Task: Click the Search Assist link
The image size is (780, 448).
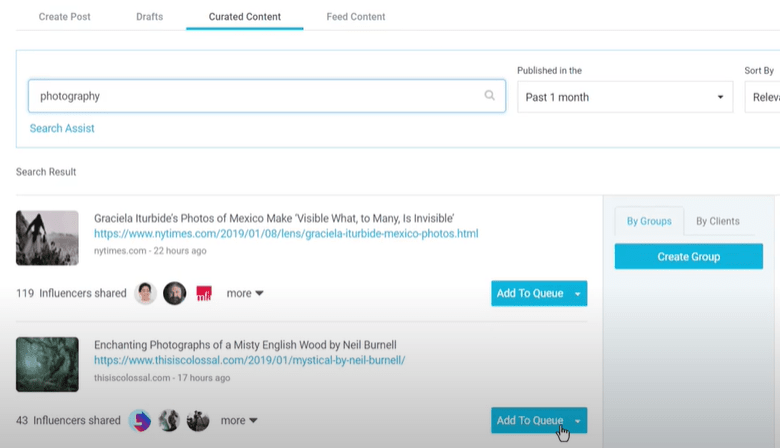Action: 62,128
